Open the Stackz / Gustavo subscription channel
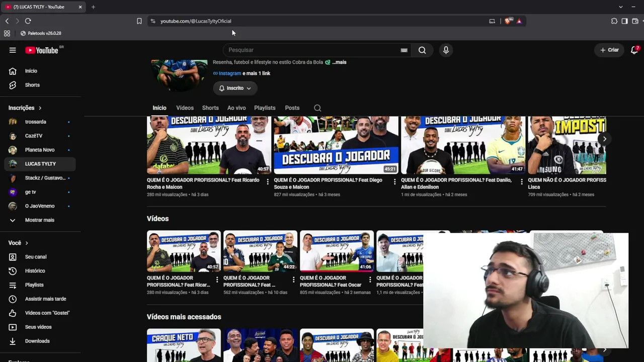 pyautogui.click(x=40, y=178)
